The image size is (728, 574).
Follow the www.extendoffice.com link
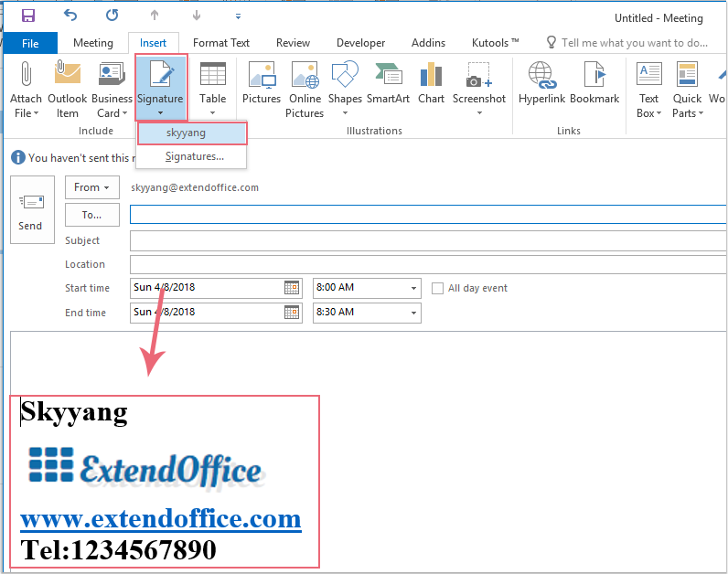161,519
